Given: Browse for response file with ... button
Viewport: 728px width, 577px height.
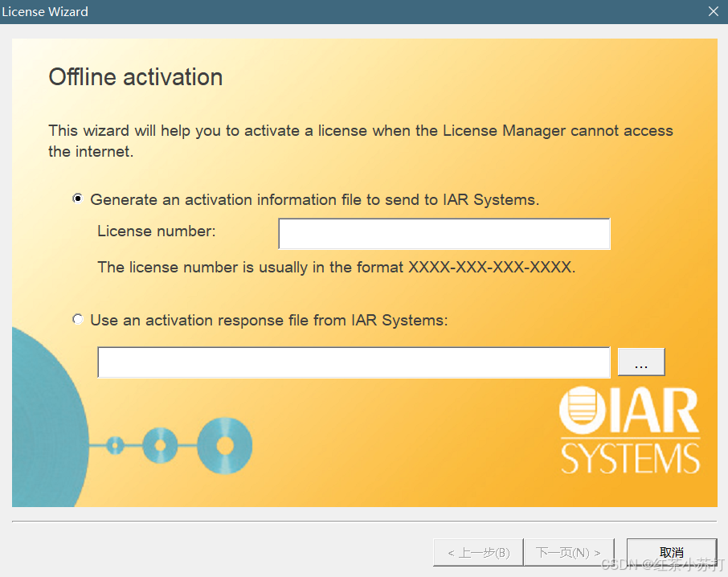Looking at the screenshot, I should click(x=641, y=362).
